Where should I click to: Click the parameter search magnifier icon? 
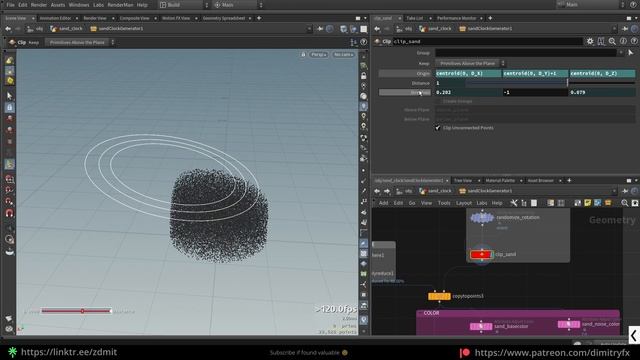coord(612,42)
